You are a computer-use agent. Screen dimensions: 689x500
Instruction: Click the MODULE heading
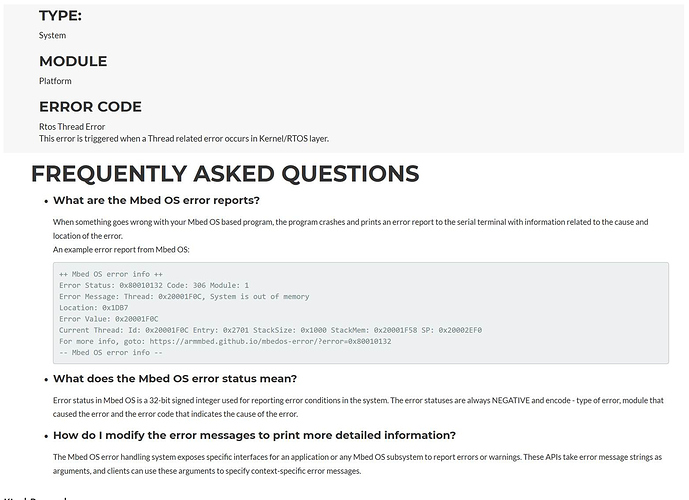73,61
